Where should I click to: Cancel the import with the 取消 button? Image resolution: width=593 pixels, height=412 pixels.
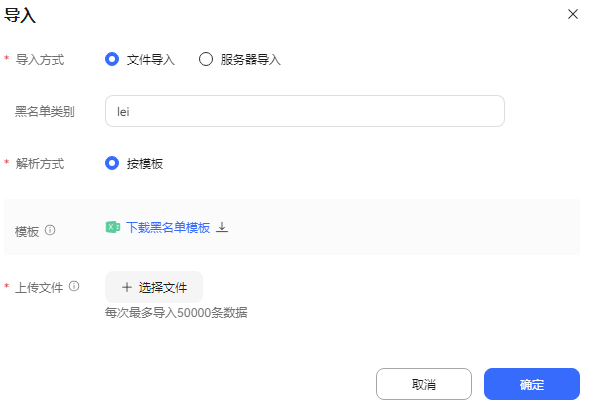pyautogui.click(x=424, y=384)
